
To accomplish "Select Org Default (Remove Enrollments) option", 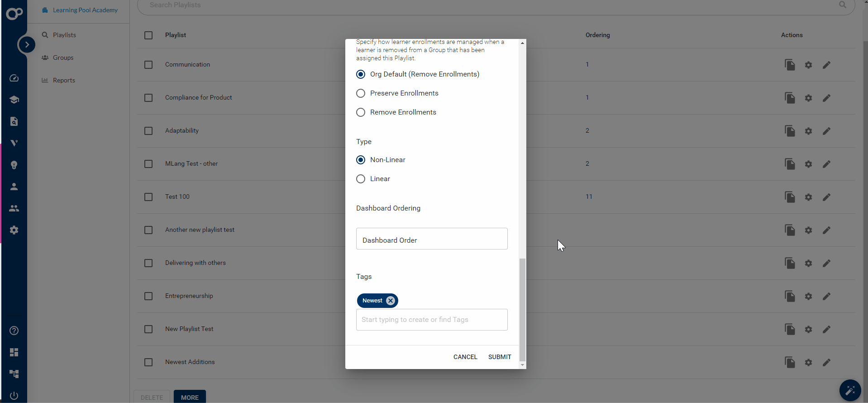I will point(361,74).
